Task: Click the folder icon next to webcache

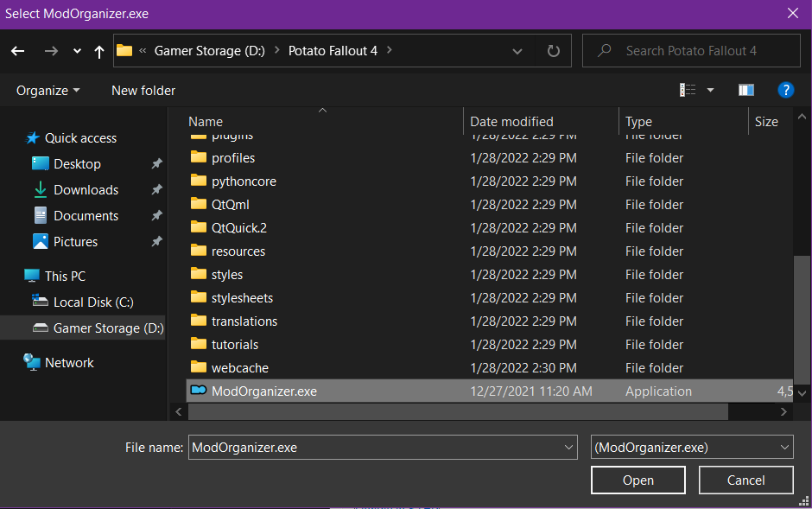Action: (x=199, y=366)
